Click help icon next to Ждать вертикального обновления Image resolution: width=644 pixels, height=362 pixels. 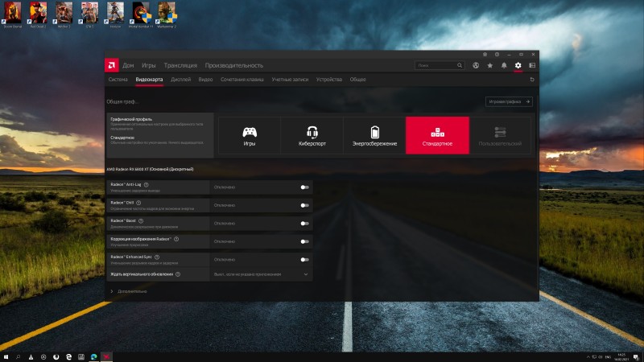(178, 274)
